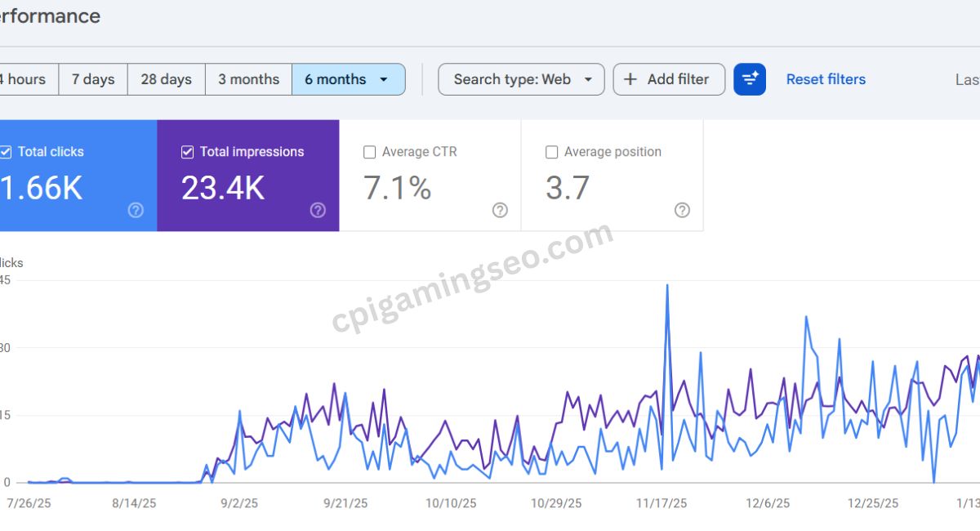Open the Search type: Web dropdown
Viewport: 980px width, 531px height.
point(521,79)
